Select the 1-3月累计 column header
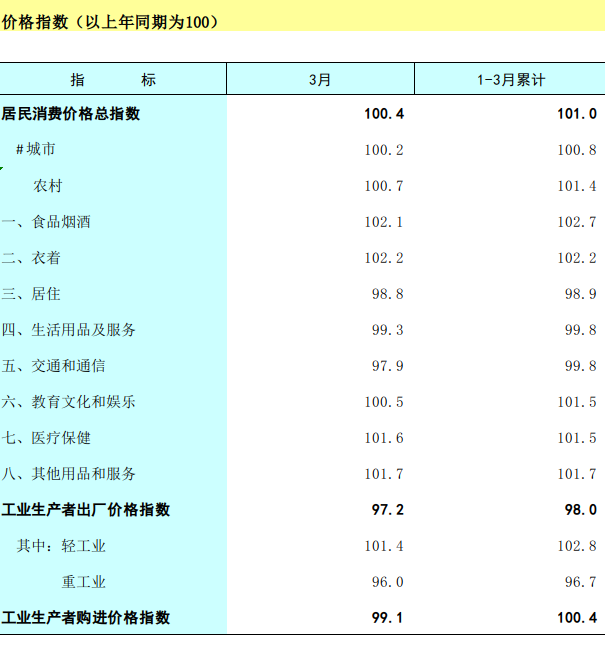 (x=510, y=79)
